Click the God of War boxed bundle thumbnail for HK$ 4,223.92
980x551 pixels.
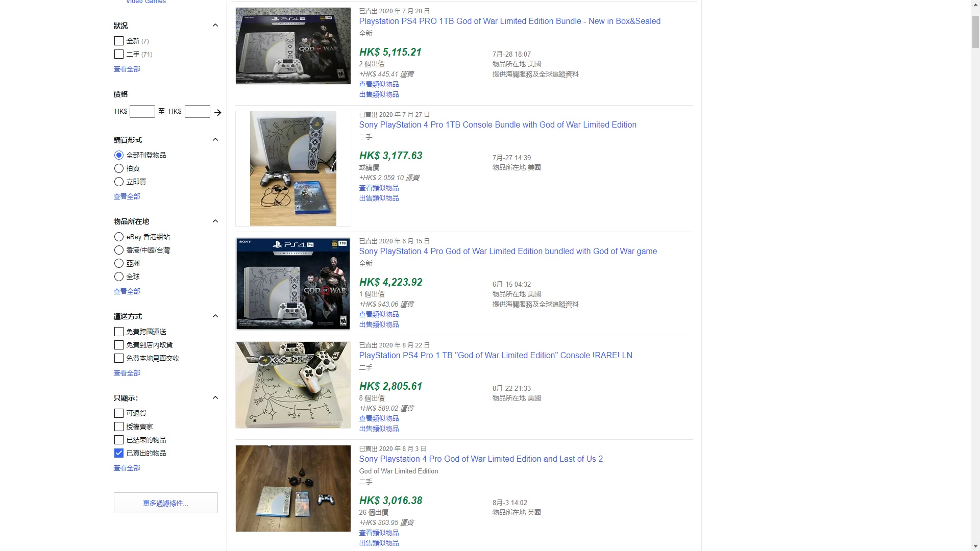(x=293, y=284)
